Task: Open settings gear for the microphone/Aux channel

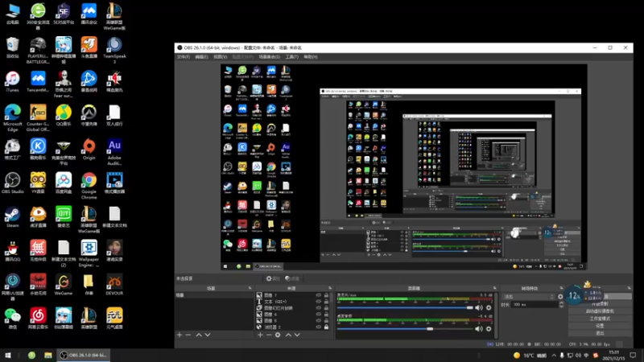Action: pos(489,307)
